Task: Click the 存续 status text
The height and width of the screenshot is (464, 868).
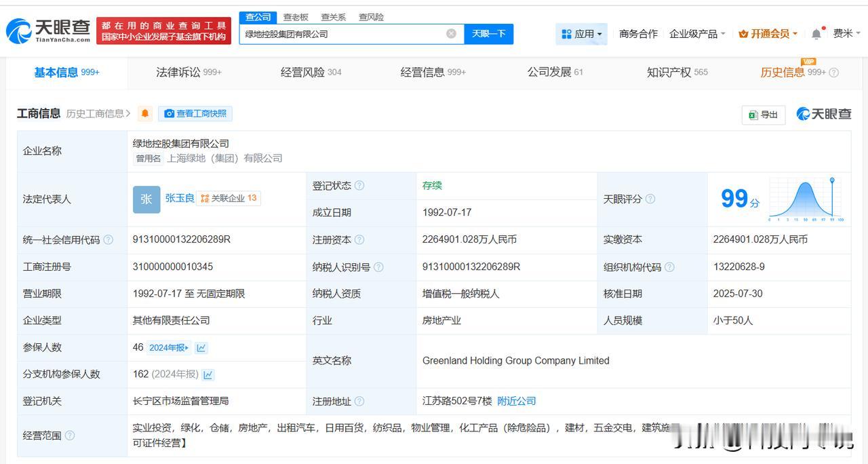Action: (432, 185)
